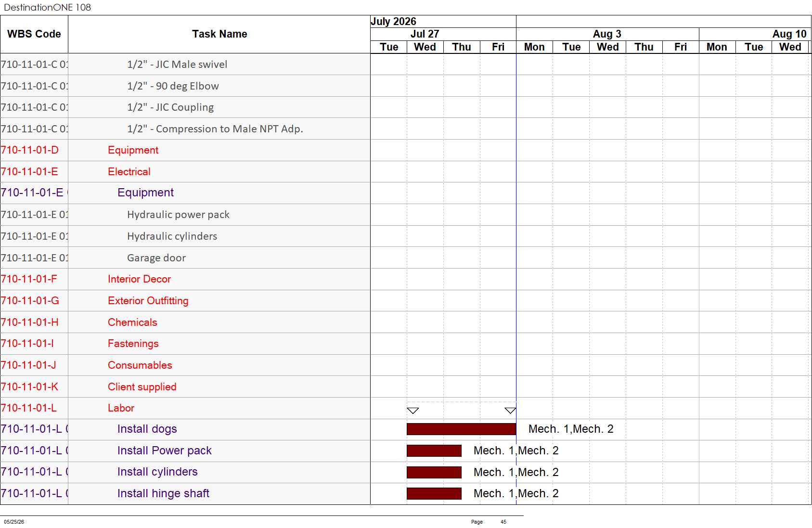Select the Install cylinders task name
Viewport: 812px width, 528px height.
157,472
